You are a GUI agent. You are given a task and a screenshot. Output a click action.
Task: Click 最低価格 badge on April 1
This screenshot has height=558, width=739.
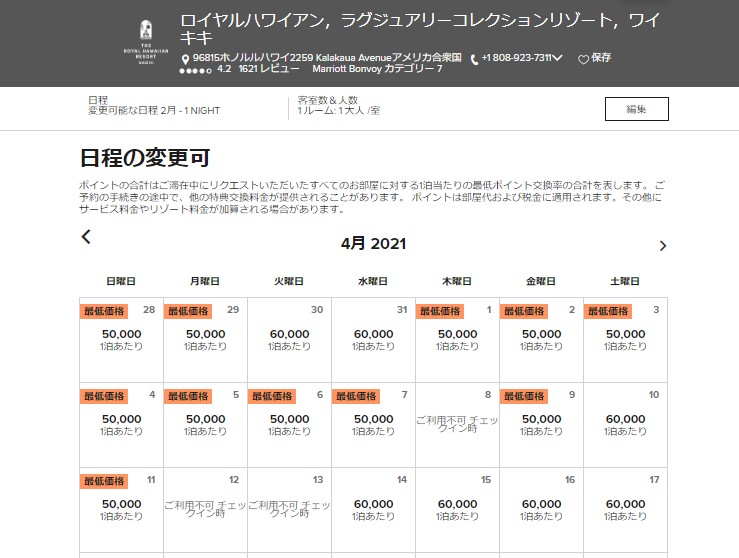440,311
